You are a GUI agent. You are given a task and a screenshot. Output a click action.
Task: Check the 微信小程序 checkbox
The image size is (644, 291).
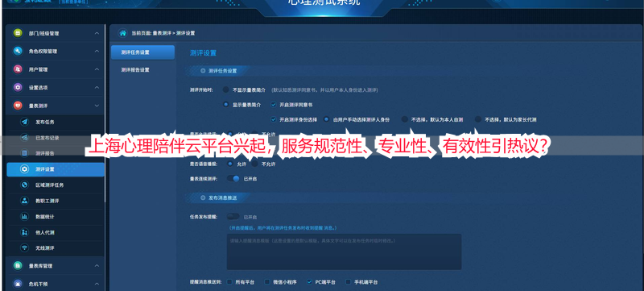[267, 282]
